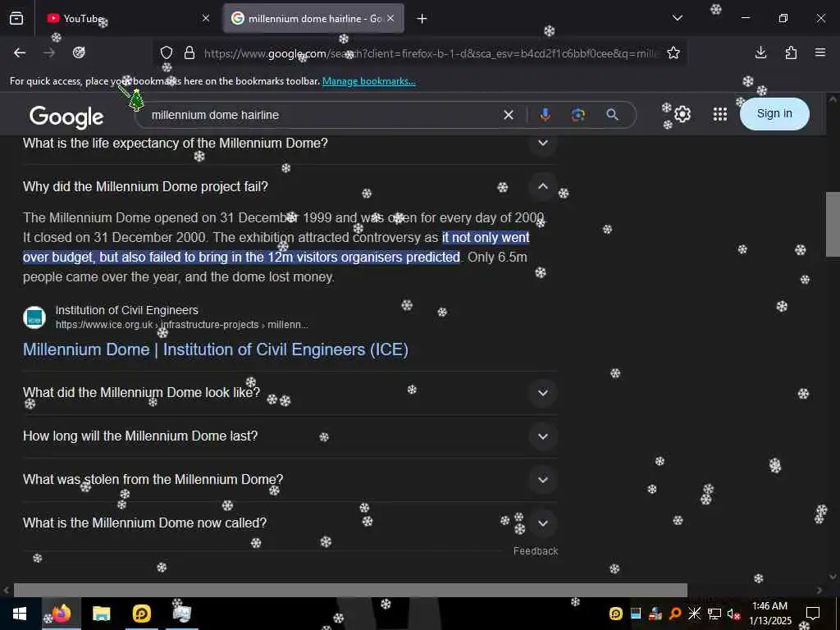Go to the Google homepage logo
840x630 pixels.
pyautogui.click(x=66, y=116)
